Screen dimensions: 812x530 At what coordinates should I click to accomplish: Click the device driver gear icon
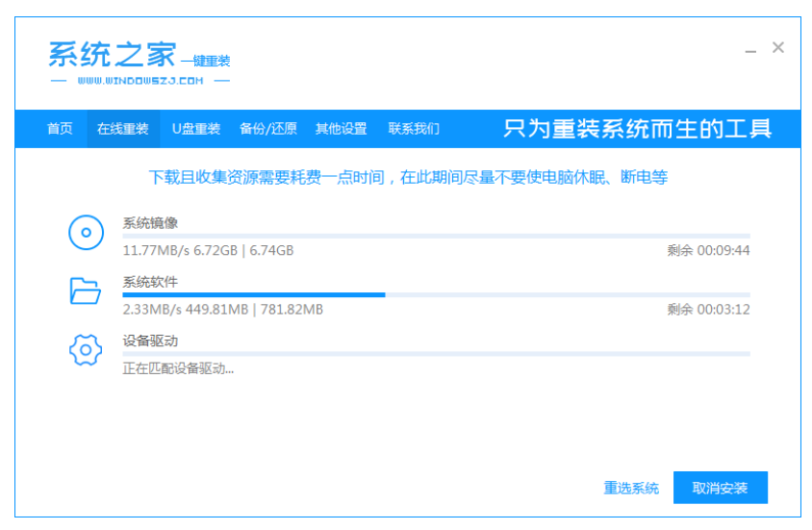coord(86,350)
